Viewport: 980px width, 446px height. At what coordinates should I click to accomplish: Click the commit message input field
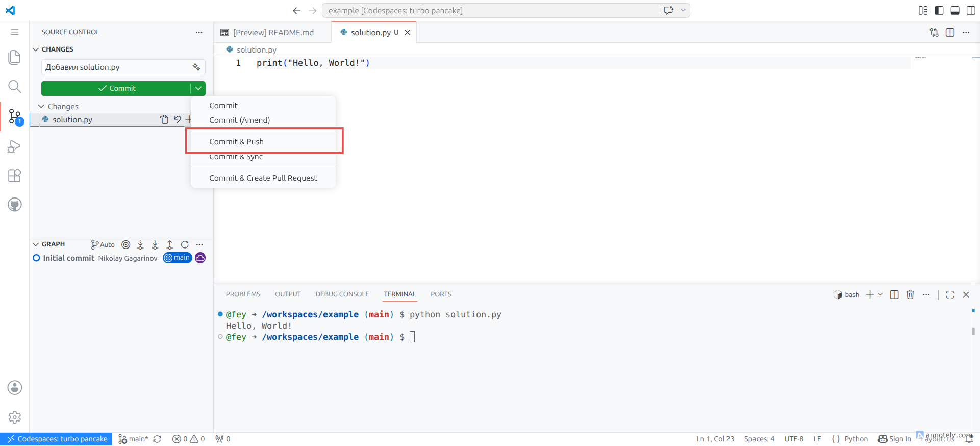123,67
